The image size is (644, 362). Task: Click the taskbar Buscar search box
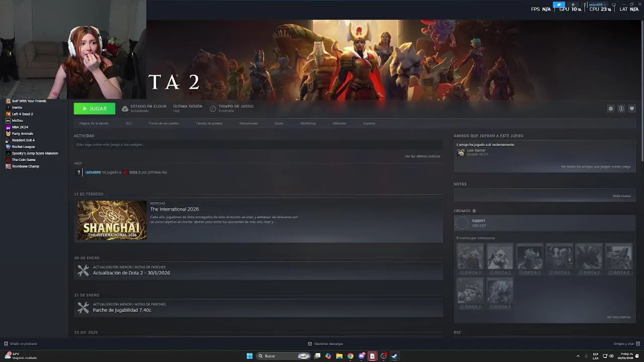pyautogui.click(x=283, y=356)
